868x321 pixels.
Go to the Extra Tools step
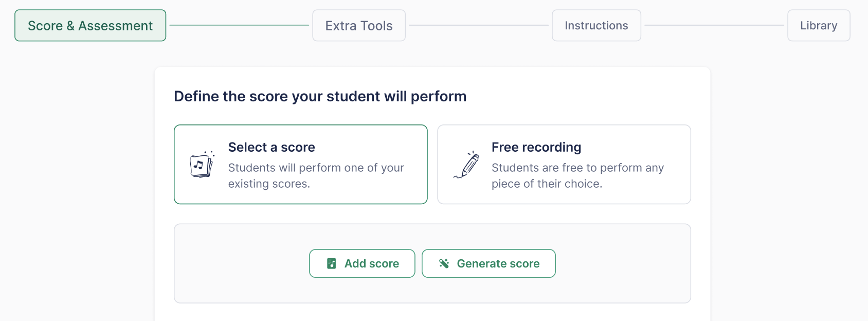coord(359,25)
